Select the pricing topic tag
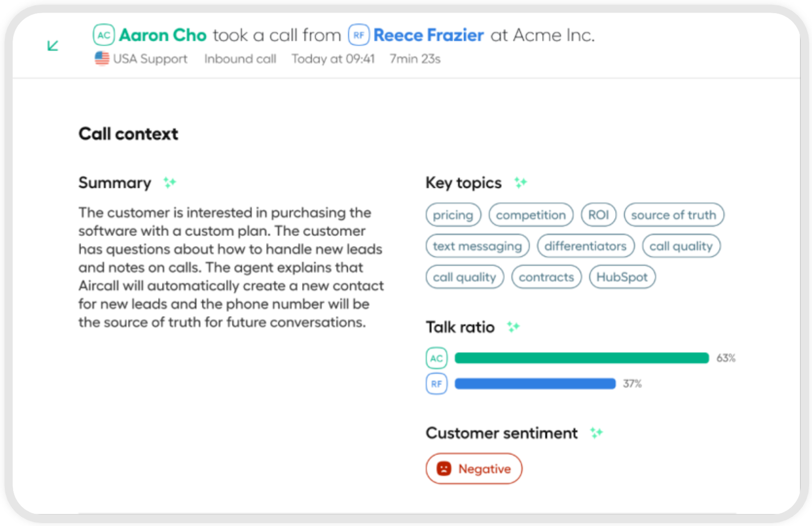The width and height of the screenshot is (812, 526). (453, 215)
